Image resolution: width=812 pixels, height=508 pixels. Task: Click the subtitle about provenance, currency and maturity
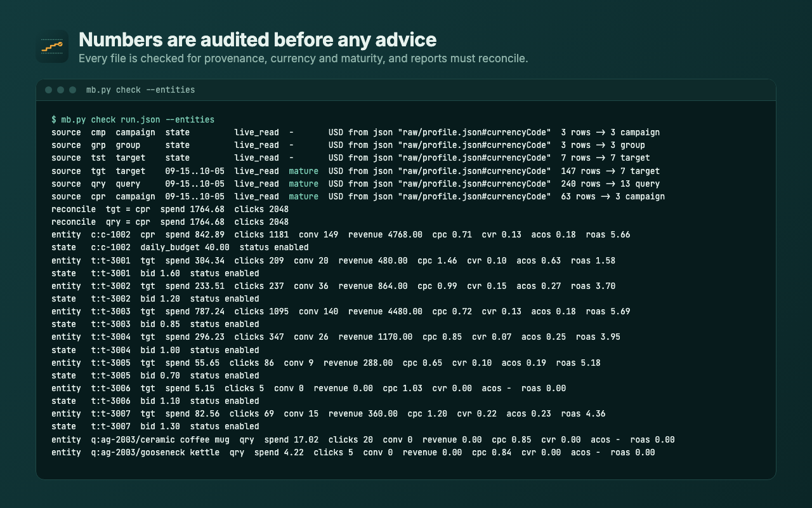click(303, 58)
